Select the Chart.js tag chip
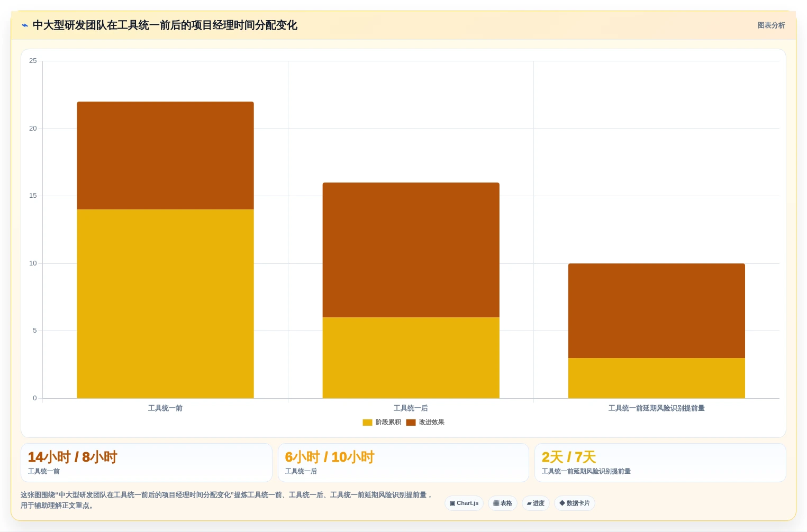 pos(464,503)
